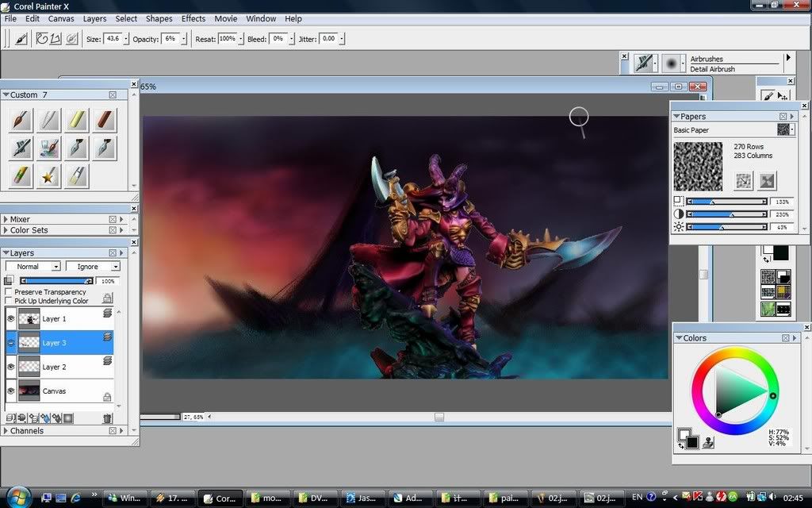Hide Layer 2 with its eye icon

point(11,367)
